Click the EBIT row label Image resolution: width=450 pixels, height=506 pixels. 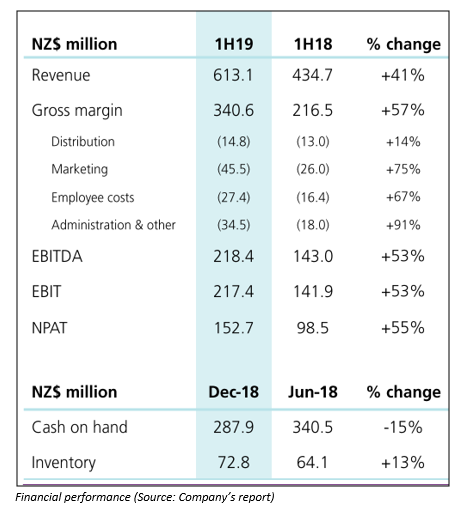tap(46, 291)
